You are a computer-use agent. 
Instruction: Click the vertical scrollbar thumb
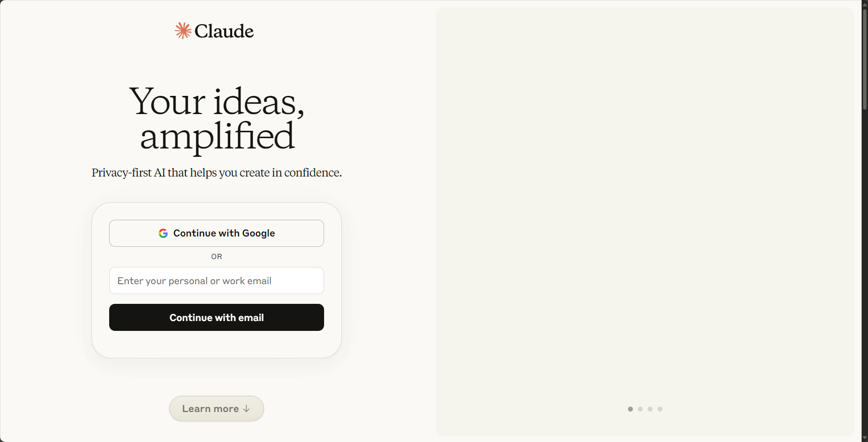click(865, 59)
